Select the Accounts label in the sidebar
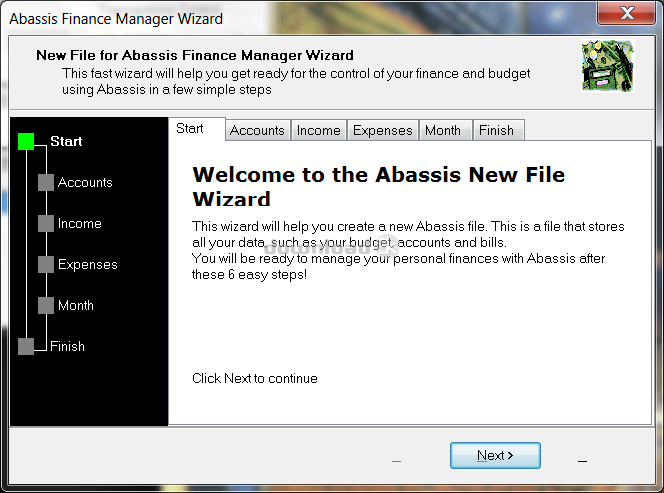664x493 pixels. pos(85,183)
